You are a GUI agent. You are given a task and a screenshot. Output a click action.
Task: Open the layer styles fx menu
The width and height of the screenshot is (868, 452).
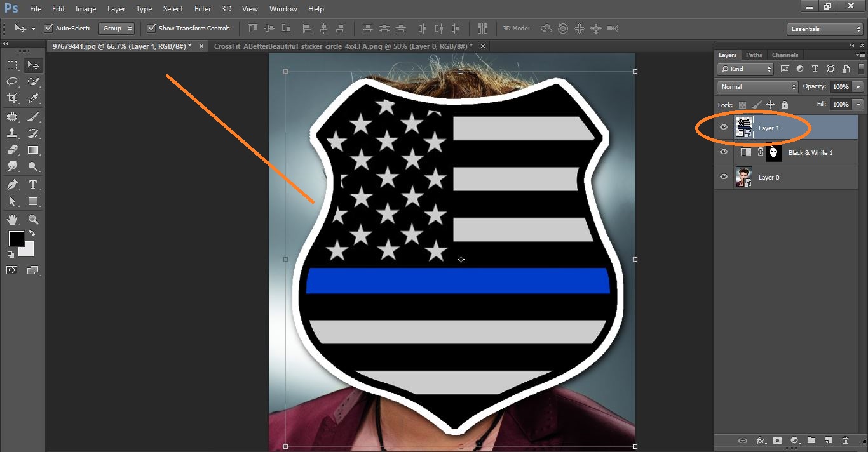pyautogui.click(x=760, y=440)
